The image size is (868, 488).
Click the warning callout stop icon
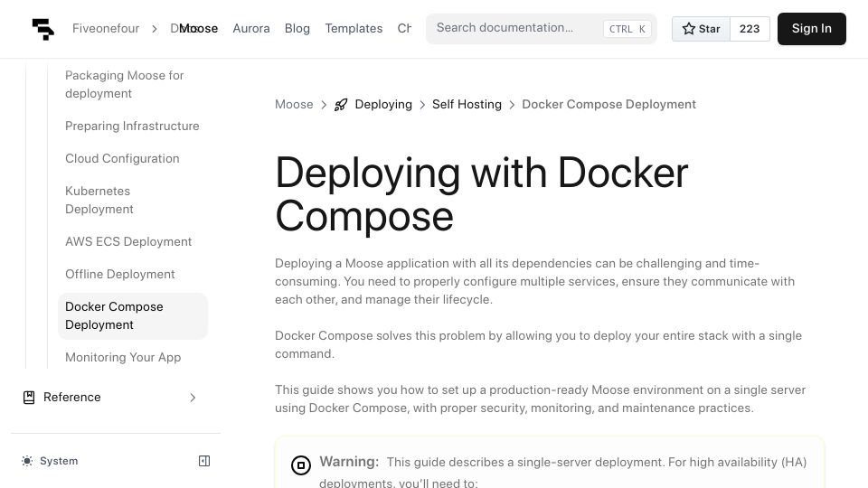301,465
